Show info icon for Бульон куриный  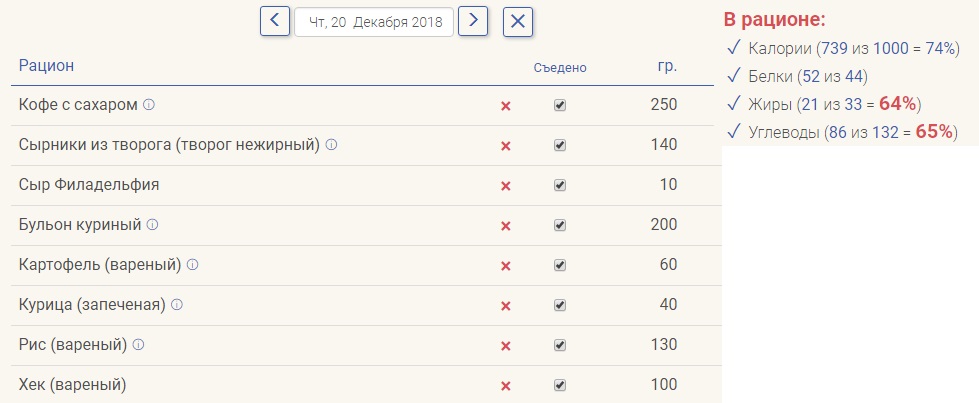point(152,224)
